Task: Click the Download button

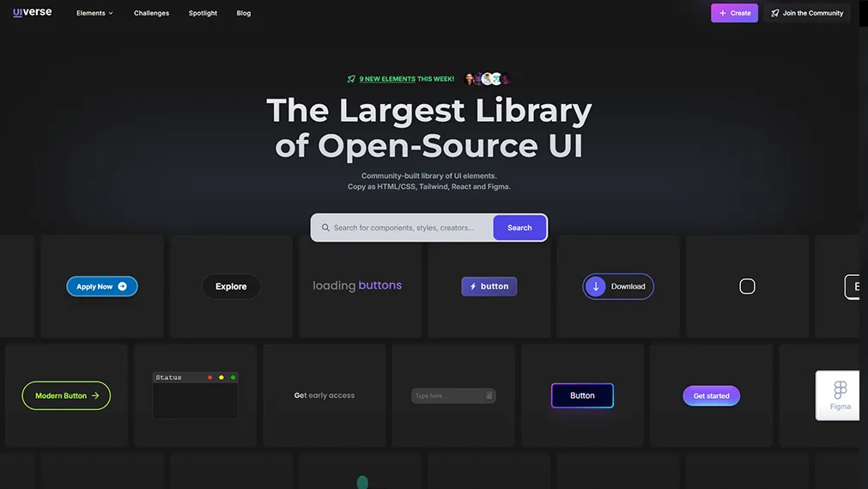Action: 618,286
